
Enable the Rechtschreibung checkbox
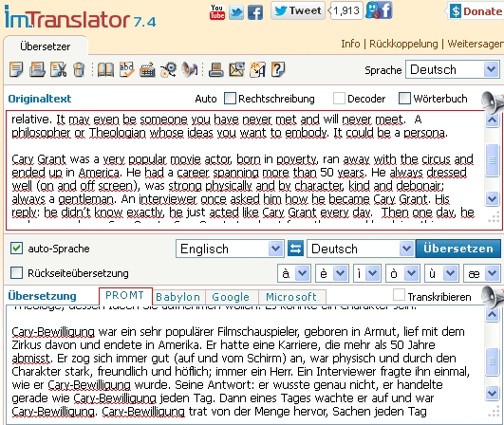230,99
